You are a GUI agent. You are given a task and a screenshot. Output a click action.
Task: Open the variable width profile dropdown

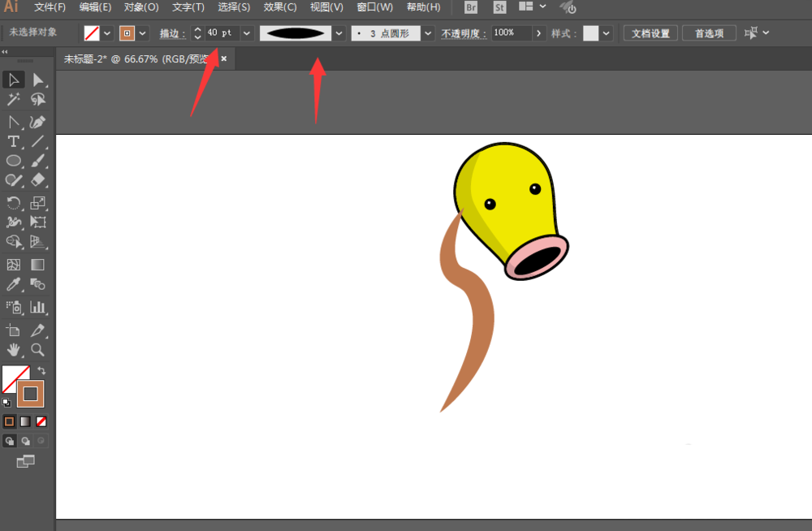point(338,32)
